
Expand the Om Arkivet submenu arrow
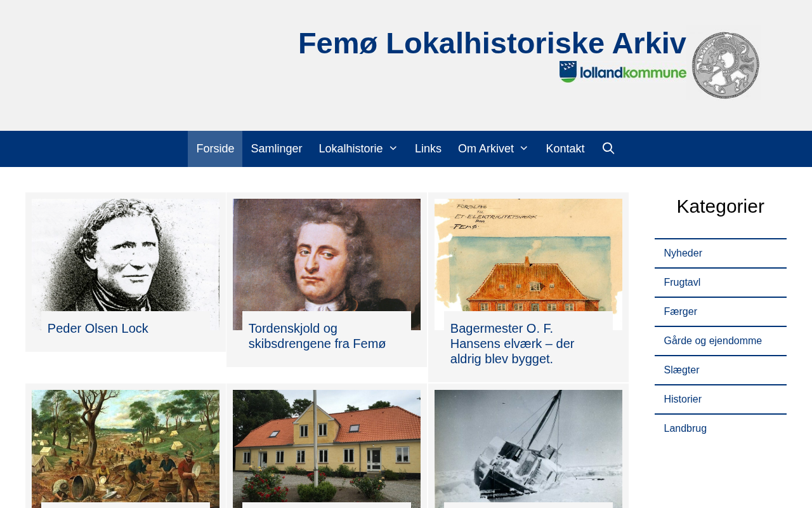coord(523,149)
